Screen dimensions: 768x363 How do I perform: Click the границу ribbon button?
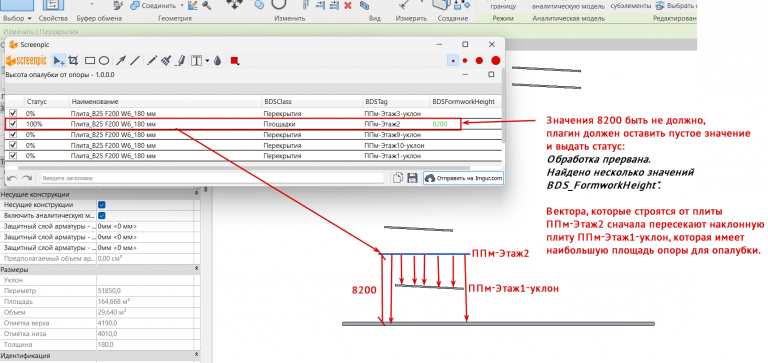coord(503,6)
